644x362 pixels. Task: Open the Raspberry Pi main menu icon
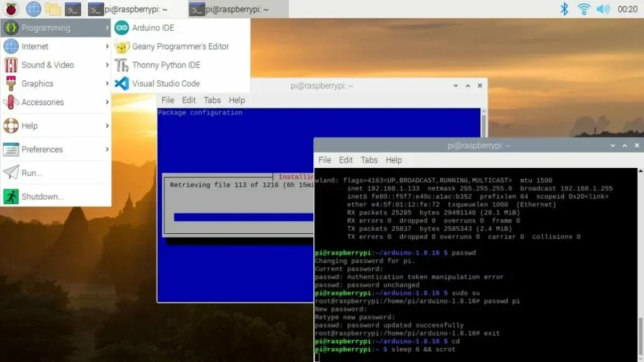(11, 9)
